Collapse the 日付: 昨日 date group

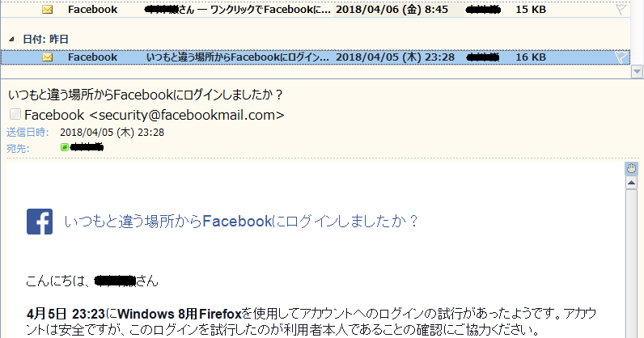[11, 40]
